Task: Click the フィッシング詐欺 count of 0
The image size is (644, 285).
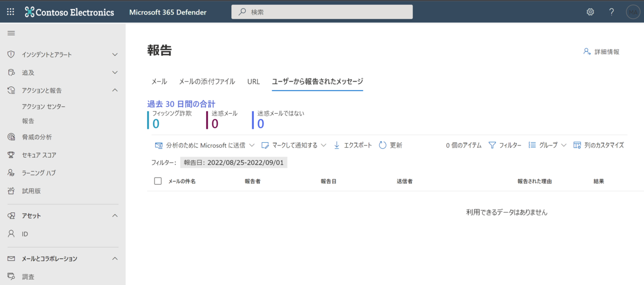Action: click(x=156, y=124)
